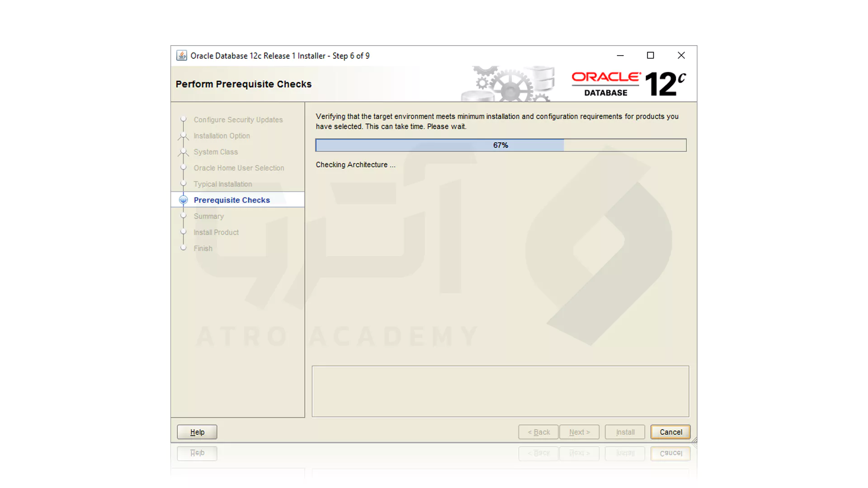Click the Checking Architecture status text
This screenshot has height=488, width=868.
point(355,164)
